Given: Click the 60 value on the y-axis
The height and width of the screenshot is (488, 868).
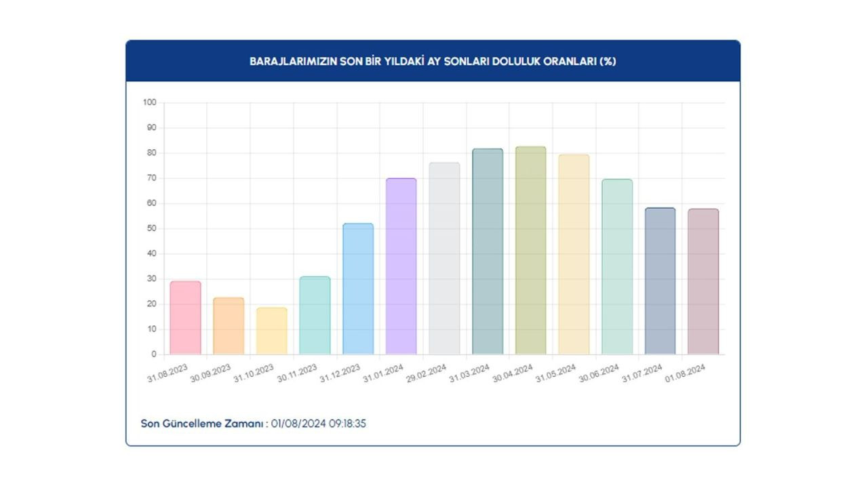Looking at the screenshot, I should tap(152, 203).
